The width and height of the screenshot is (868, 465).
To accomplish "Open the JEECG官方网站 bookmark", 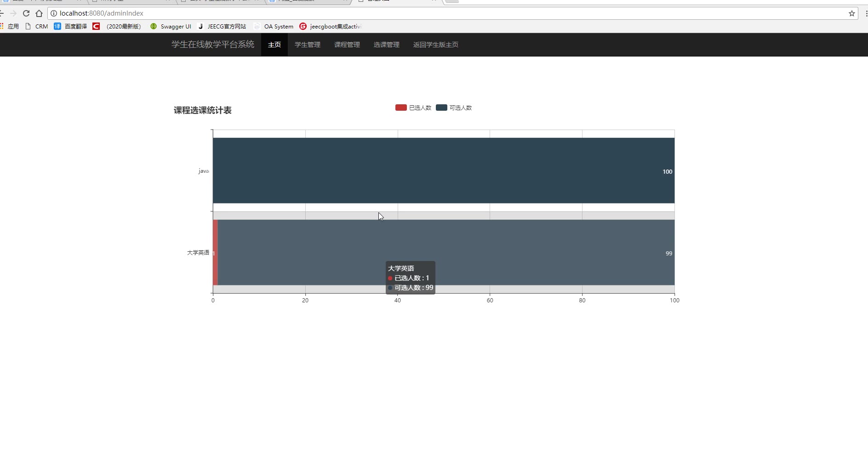I will pos(222,26).
